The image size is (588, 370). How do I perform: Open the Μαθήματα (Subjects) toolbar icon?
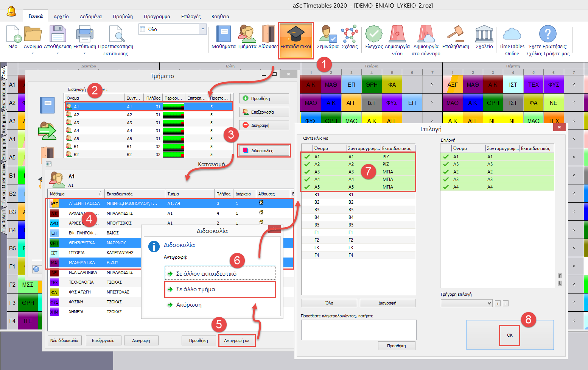point(223,37)
